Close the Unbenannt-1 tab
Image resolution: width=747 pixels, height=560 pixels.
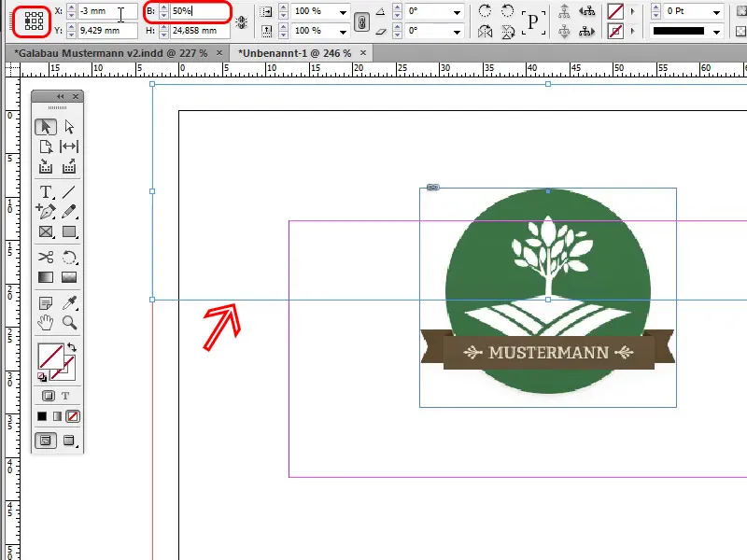363,53
